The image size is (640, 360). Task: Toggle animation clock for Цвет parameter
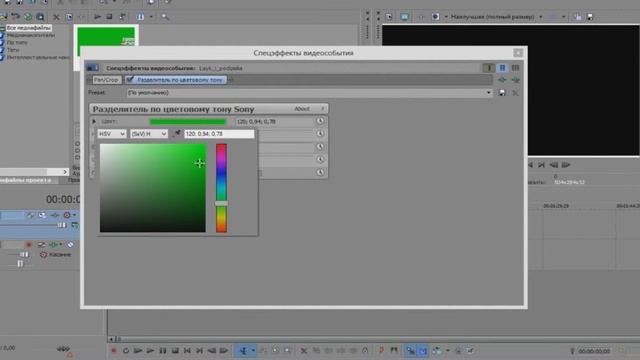point(320,121)
